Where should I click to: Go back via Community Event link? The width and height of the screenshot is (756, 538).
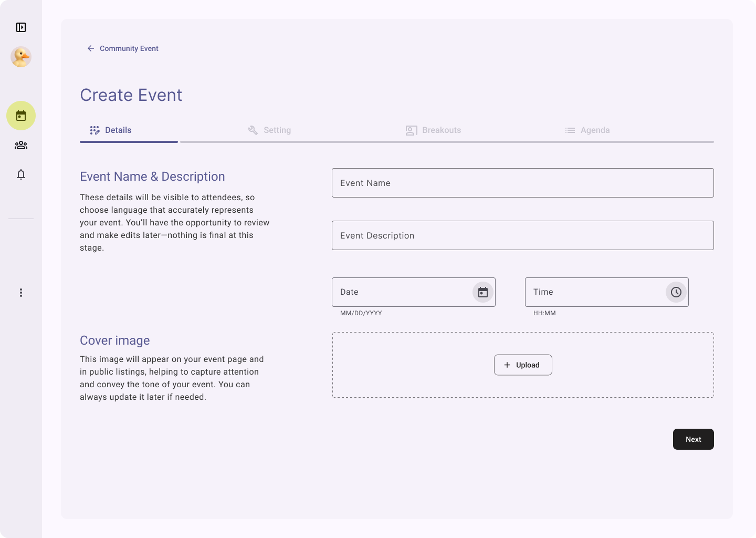[129, 48]
